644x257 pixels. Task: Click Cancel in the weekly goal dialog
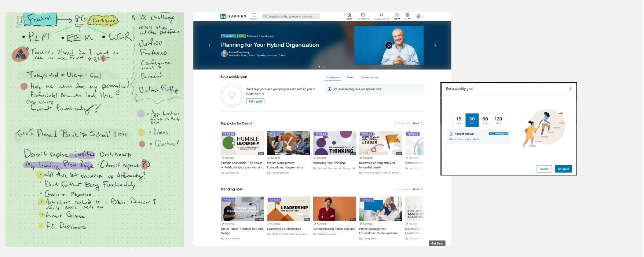click(x=544, y=169)
